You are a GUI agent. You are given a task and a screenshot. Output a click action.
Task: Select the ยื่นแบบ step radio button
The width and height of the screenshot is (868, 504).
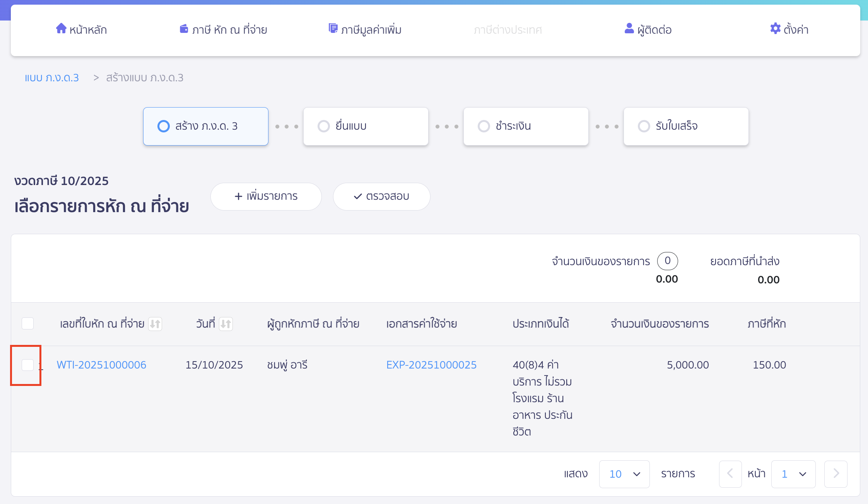323,126
